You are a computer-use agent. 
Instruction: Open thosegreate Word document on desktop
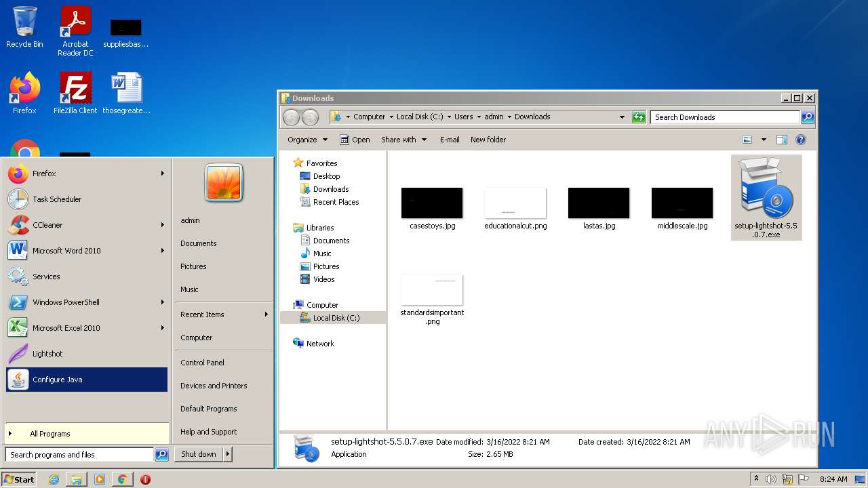coord(127,93)
